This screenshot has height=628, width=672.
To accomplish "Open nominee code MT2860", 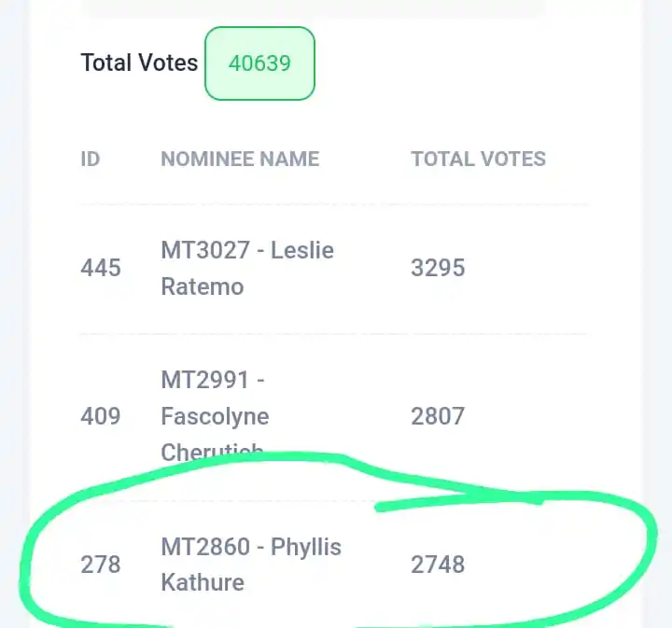I will [205, 547].
